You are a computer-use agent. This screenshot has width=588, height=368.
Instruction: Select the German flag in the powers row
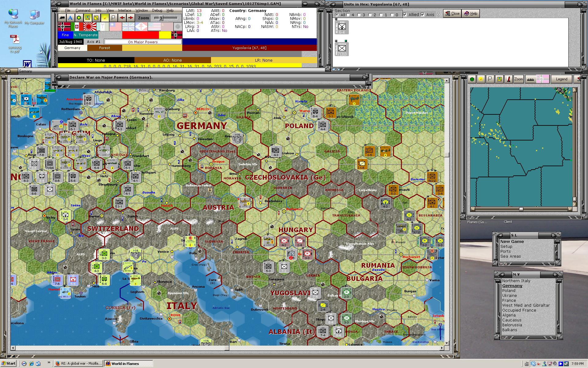64,27
